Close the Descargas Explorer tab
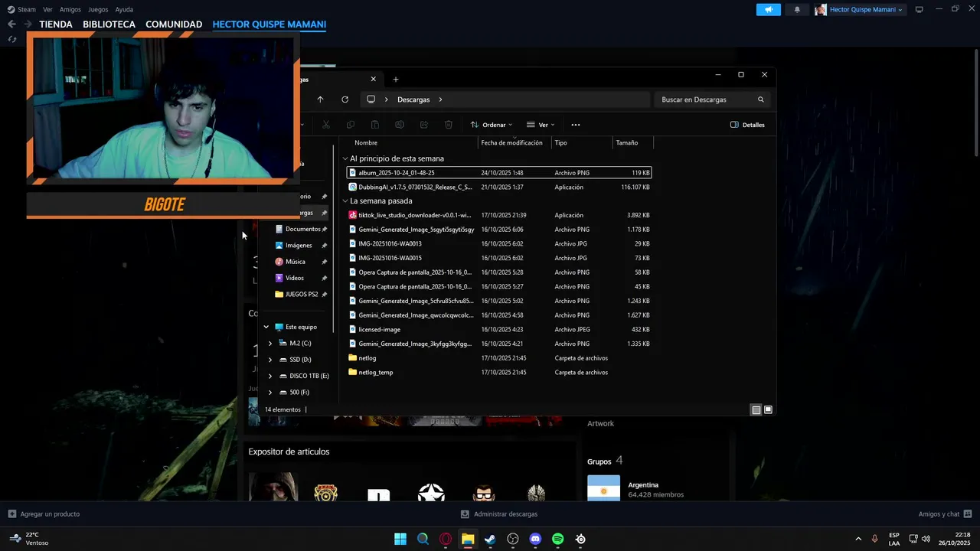 (374, 80)
